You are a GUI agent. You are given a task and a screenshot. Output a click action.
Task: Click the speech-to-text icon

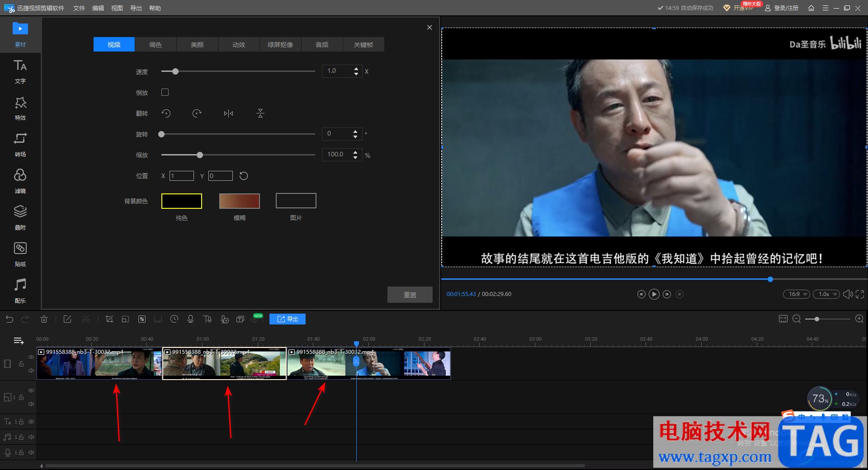pyautogui.click(x=224, y=319)
